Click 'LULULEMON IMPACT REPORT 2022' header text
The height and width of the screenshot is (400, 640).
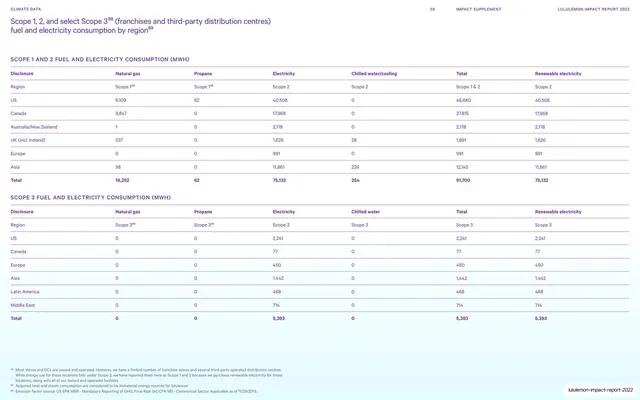coord(593,9)
